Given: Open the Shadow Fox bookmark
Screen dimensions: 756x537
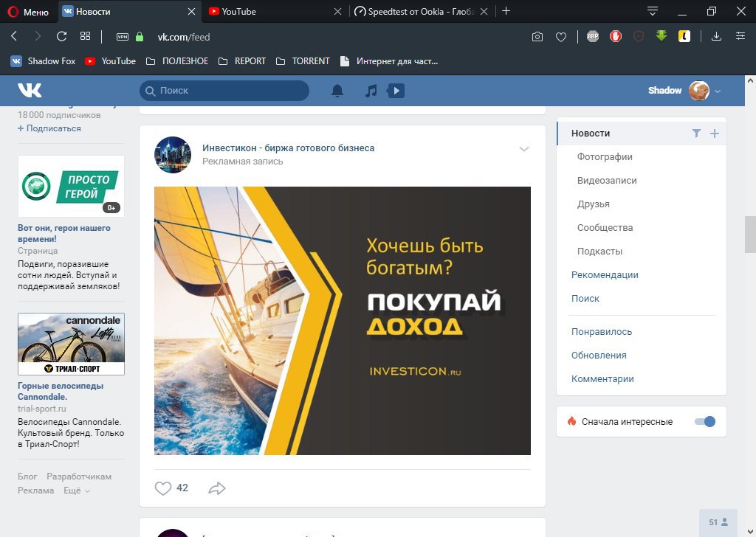Looking at the screenshot, I should (44, 61).
